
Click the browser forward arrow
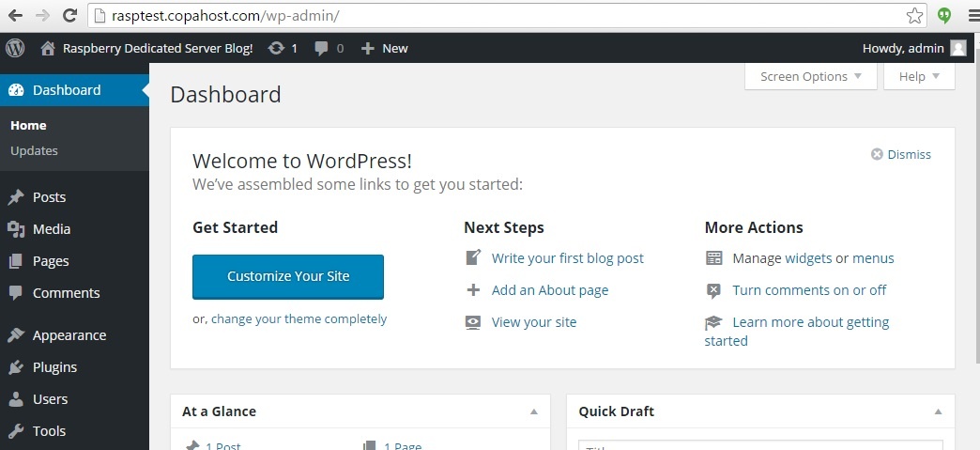pos(42,16)
